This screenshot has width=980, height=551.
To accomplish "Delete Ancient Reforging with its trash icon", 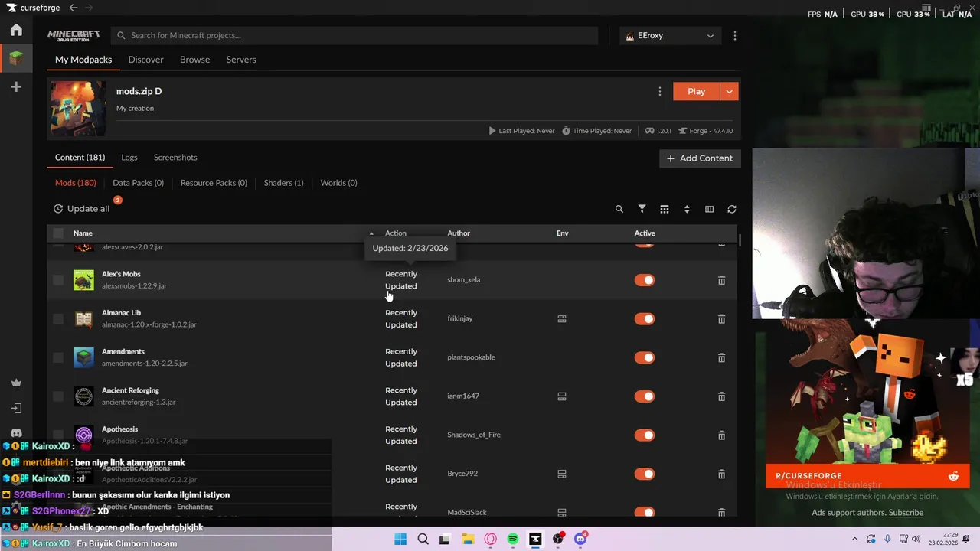I will 721,396.
